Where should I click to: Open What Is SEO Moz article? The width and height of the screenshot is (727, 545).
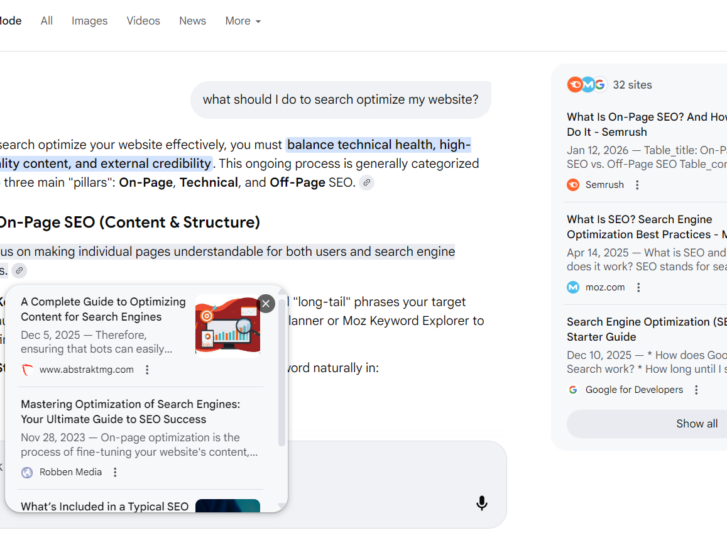647,227
